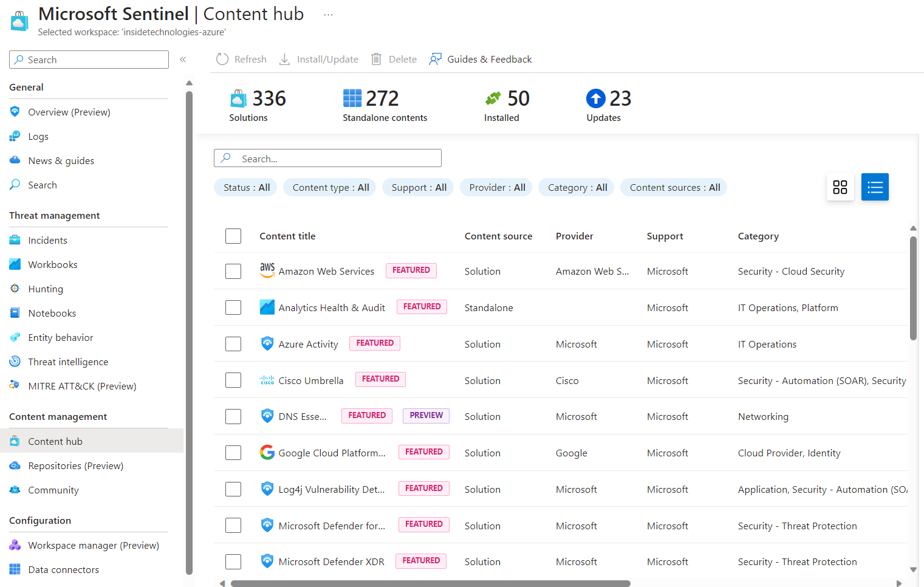
Task: Click the Refresh icon in toolbar
Action: point(222,59)
